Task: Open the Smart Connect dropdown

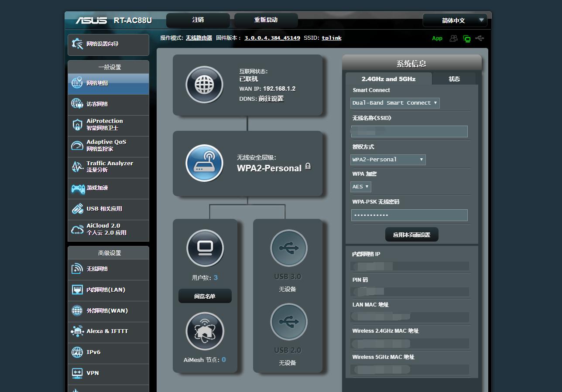Action: click(395, 103)
